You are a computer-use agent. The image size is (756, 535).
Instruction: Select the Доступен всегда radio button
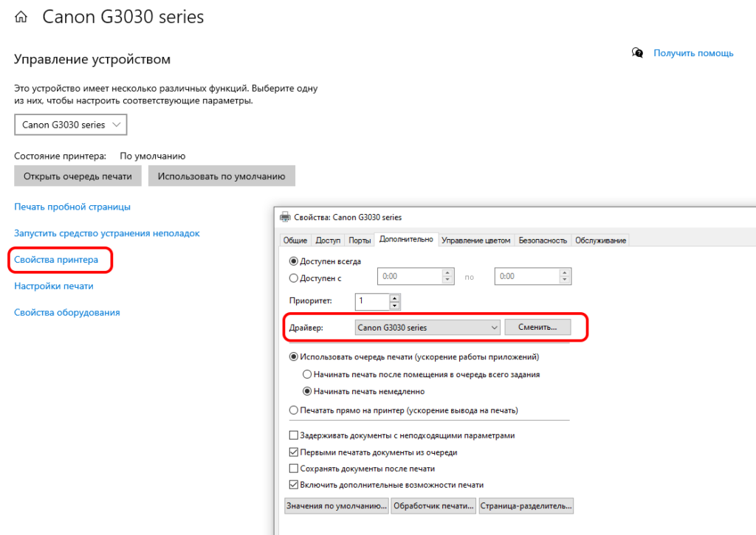[x=294, y=261]
